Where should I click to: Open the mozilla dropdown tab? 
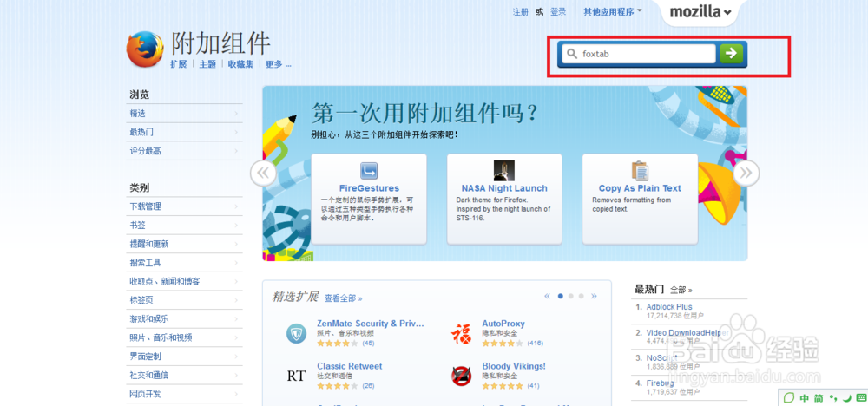click(x=700, y=11)
